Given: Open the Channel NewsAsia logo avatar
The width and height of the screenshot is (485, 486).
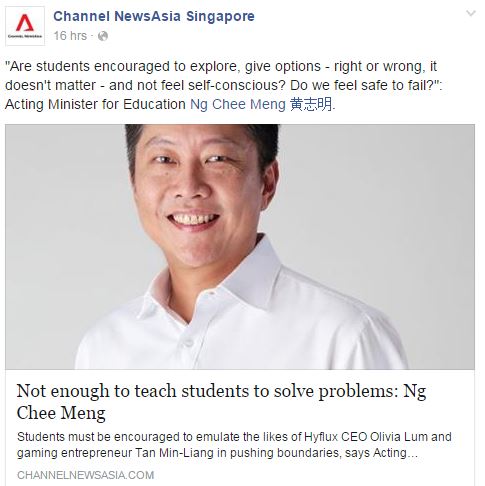Looking at the screenshot, I should (x=25, y=26).
